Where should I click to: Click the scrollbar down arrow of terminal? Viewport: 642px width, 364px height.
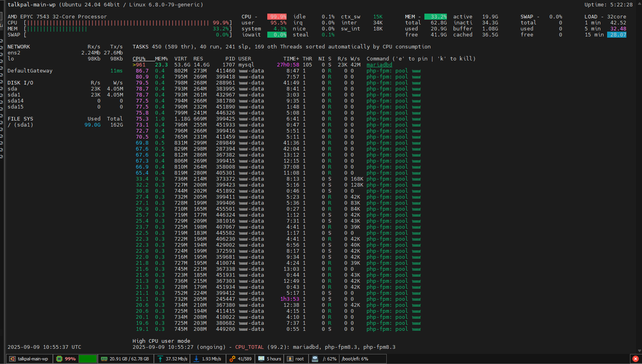[639, 351]
